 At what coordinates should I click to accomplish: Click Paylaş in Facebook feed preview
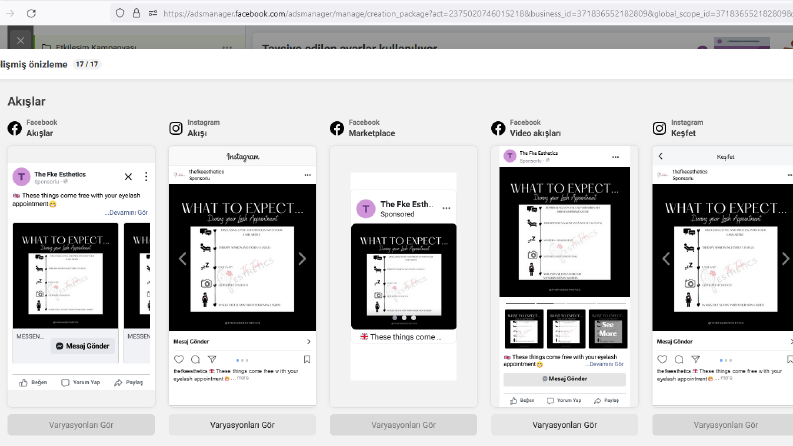pos(128,383)
